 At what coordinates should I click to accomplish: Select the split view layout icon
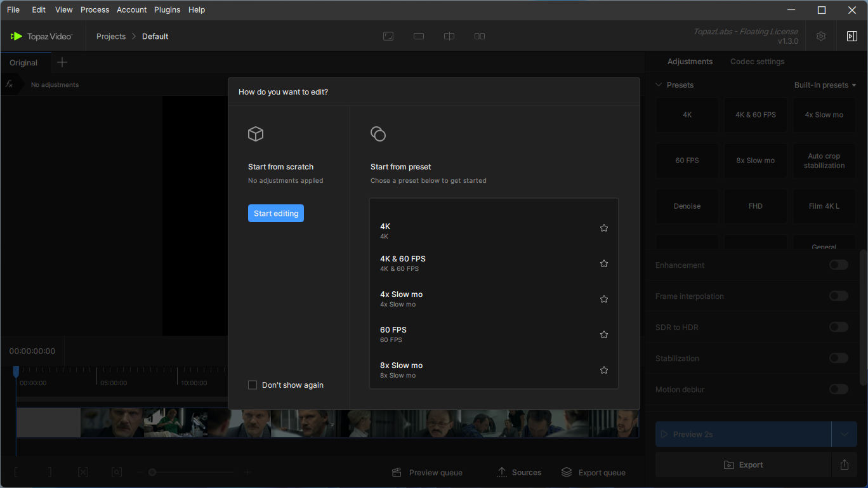[449, 36]
